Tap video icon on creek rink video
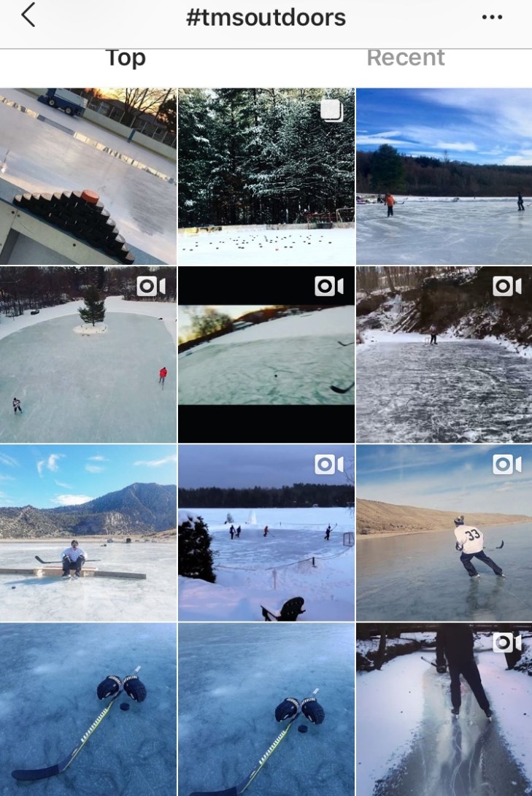This screenshot has width=532, height=796. click(x=507, y=287)
